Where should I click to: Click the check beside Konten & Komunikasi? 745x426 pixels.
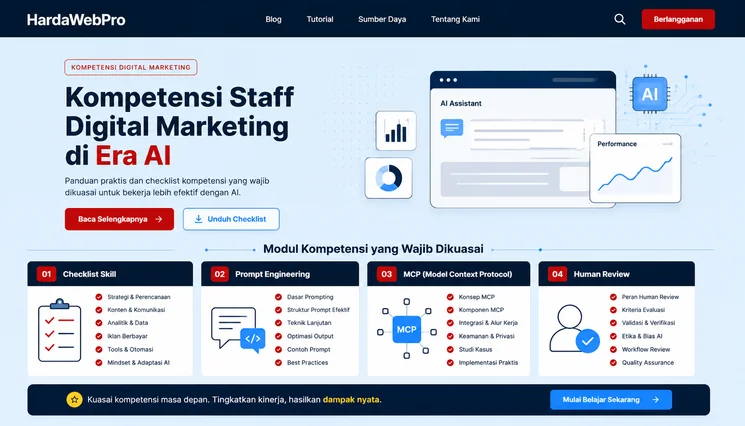click(99, 310)
